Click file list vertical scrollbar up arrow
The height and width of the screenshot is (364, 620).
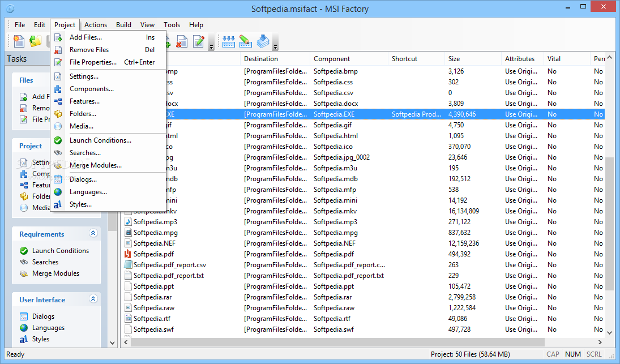click(609, 58)
